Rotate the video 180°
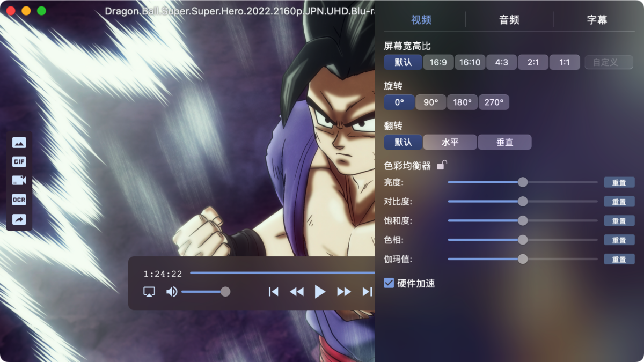The height and width of the screenshot is (362, 644). click(462, 102)
